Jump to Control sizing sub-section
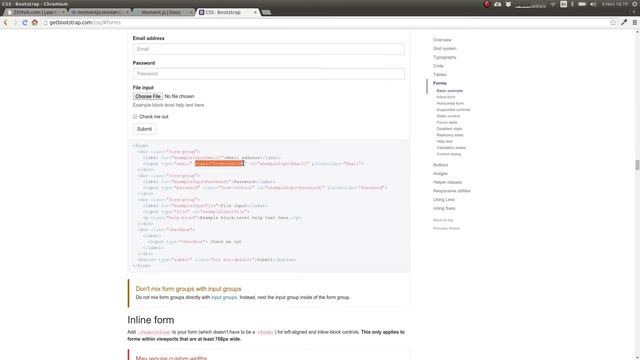The height and width of the screenshot is (360, 640). pos(449,154)
